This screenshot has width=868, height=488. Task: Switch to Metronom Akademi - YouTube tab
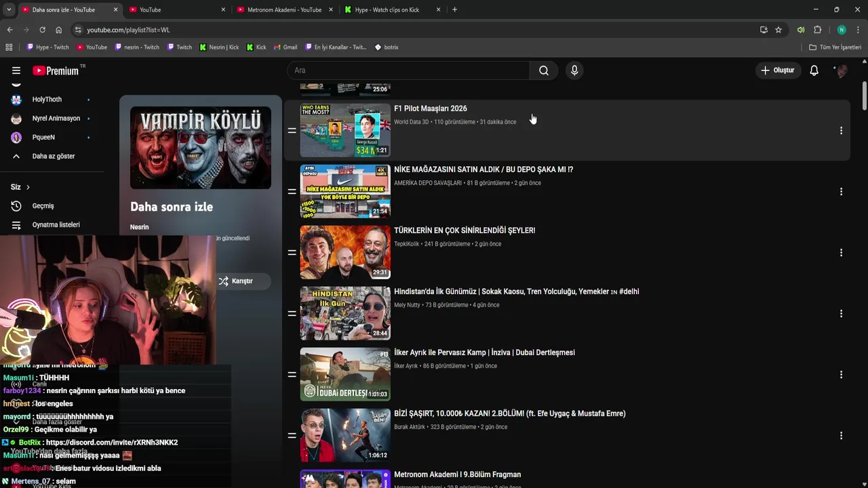[x=283, y=9]
